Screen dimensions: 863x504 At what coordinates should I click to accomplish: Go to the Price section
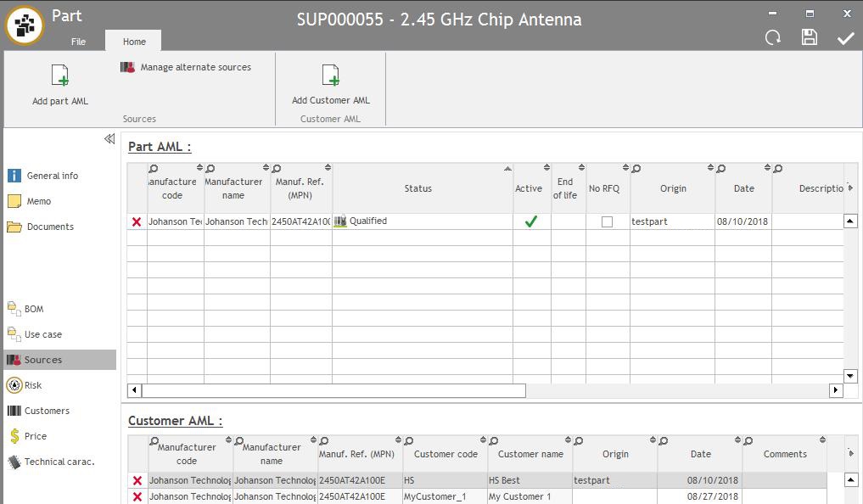tap(35, 436)
